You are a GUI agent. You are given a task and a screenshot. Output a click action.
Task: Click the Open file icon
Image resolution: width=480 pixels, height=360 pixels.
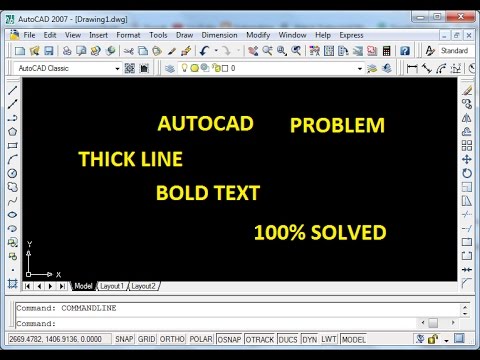(x=34, y=51)
